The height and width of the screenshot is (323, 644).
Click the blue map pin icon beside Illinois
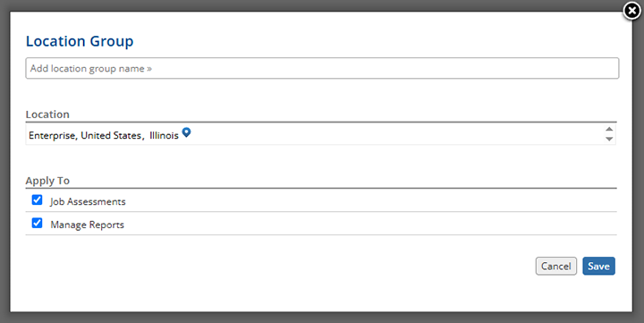tap(186, 132)
